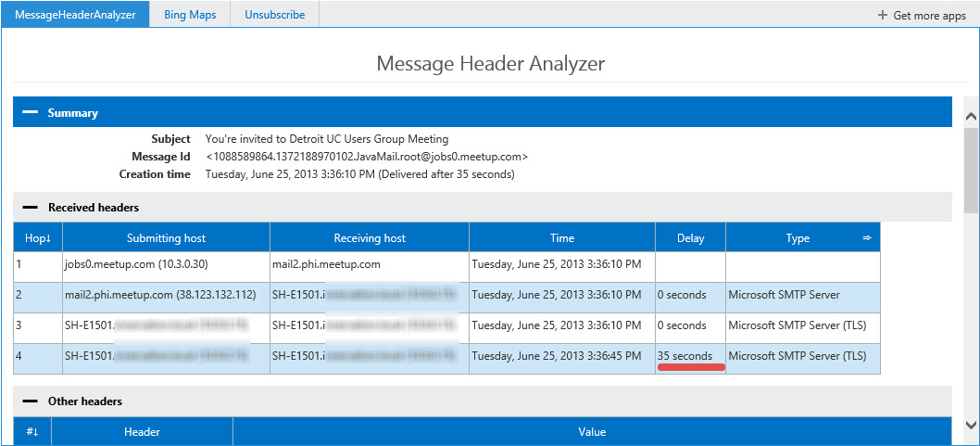980x446 pixels.
Task: Click the scrollbar down arrow
Action: coord(972,424)
